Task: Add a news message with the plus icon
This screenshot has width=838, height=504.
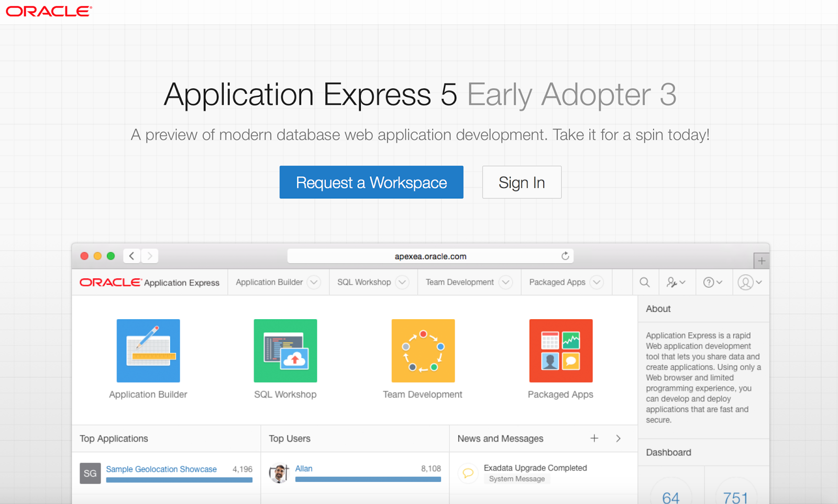Action: [594, 438]
